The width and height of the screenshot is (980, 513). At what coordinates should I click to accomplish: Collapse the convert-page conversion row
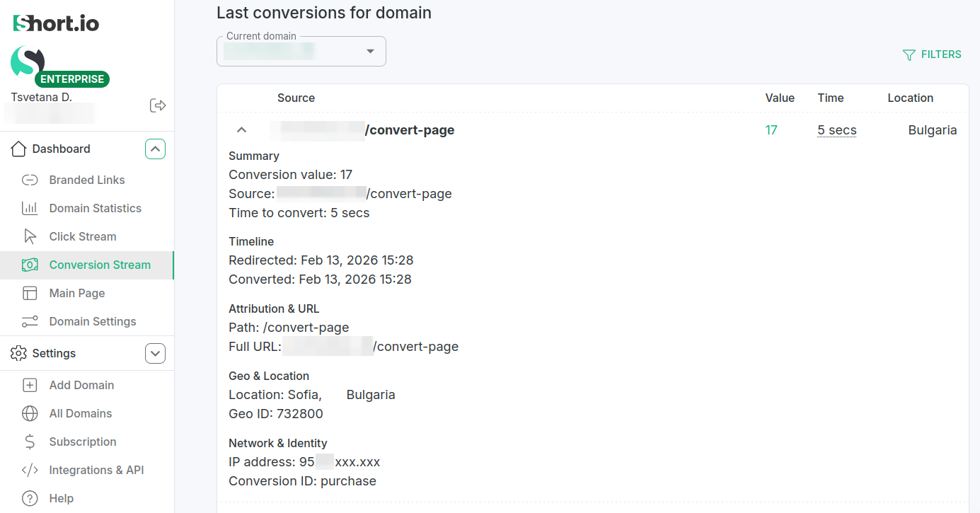coord(241,130)
